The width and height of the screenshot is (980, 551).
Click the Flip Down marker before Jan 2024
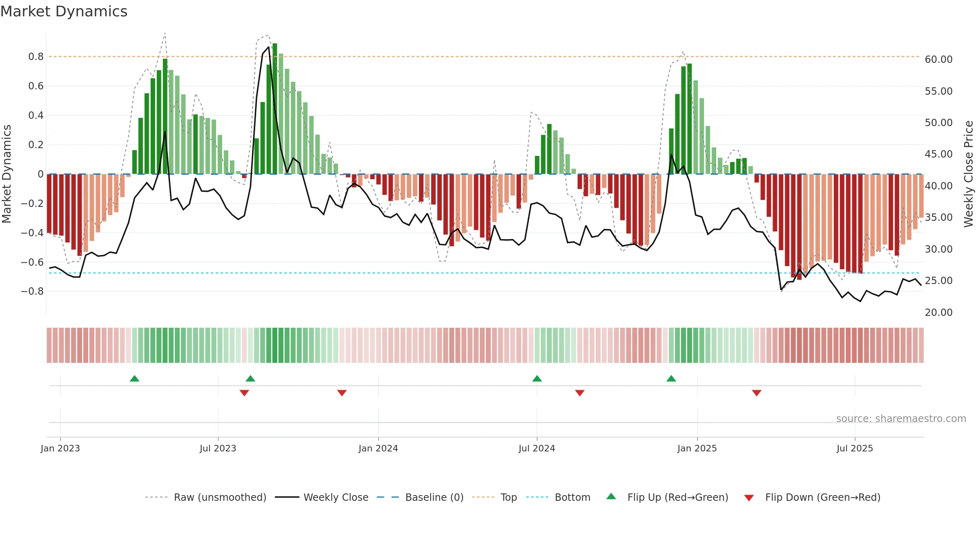(x=342, y=393)
